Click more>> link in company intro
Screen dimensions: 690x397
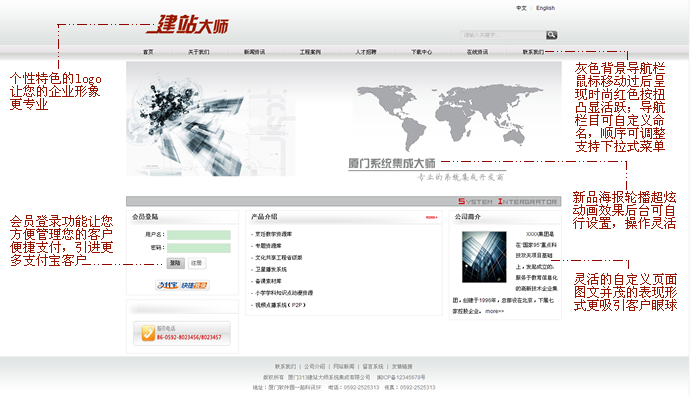(x=494, y=311)
